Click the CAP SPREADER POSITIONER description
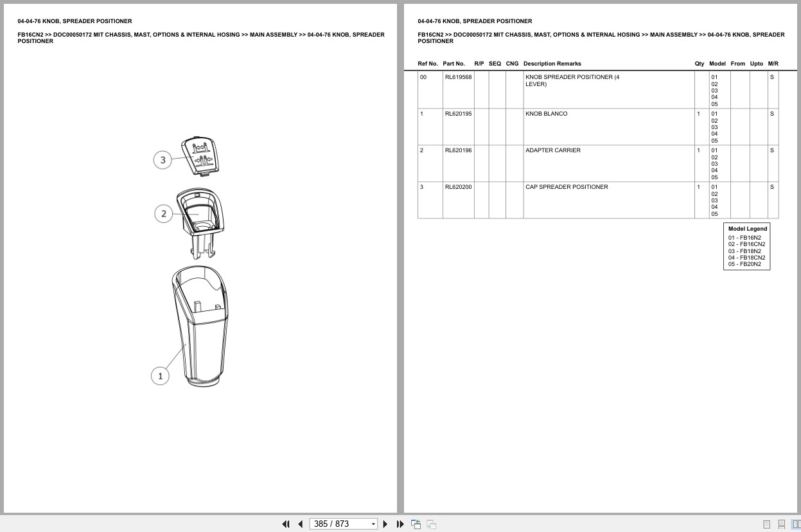This screenshot has width=801, height=532. (567, 187)
